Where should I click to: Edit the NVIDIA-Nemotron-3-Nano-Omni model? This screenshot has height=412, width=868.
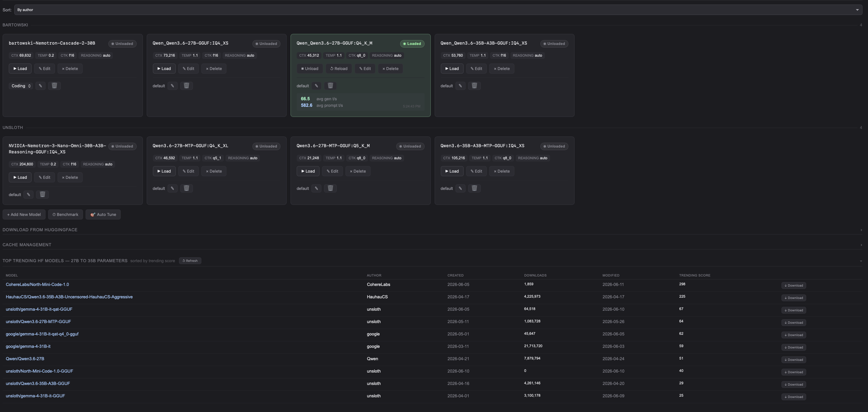(45, 177)
